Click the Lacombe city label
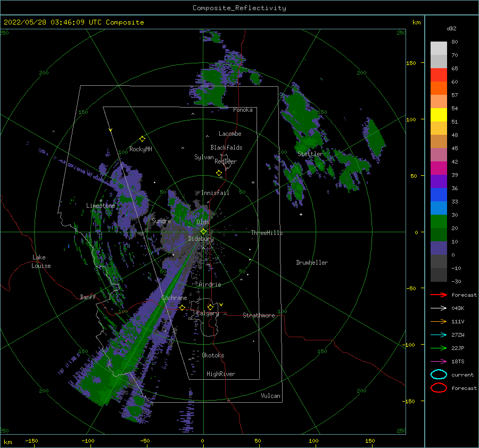 (x=230, y=134)
